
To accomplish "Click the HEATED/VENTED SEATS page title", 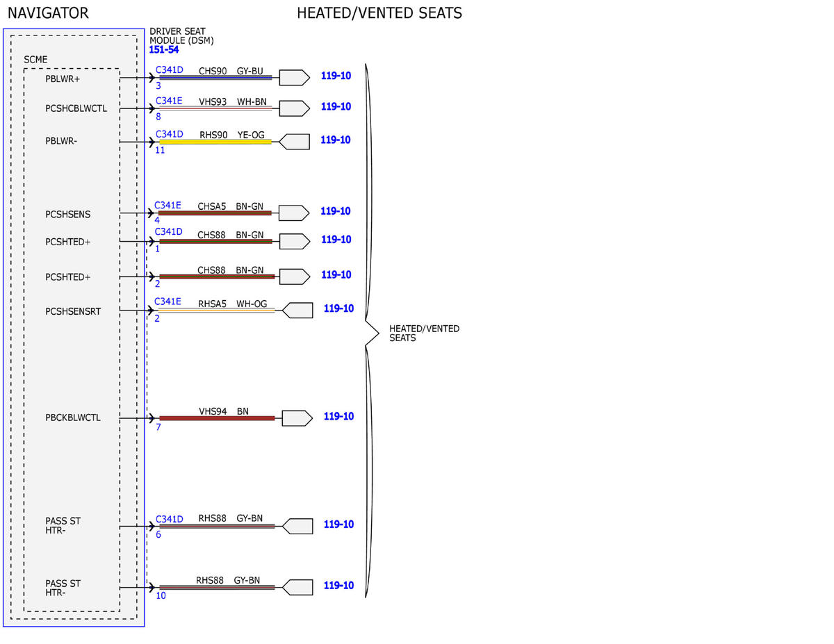I will (379, 13).
